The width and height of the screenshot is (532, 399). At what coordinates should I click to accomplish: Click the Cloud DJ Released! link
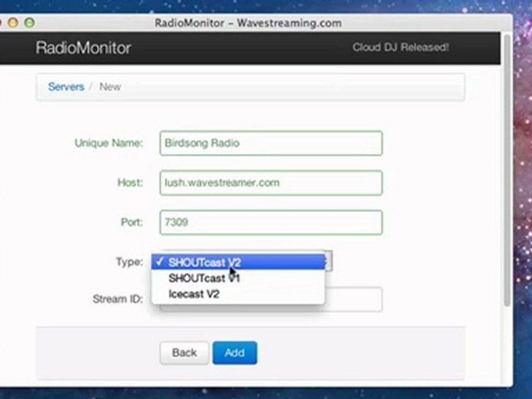pyautogui.click(x=401, y=47)
